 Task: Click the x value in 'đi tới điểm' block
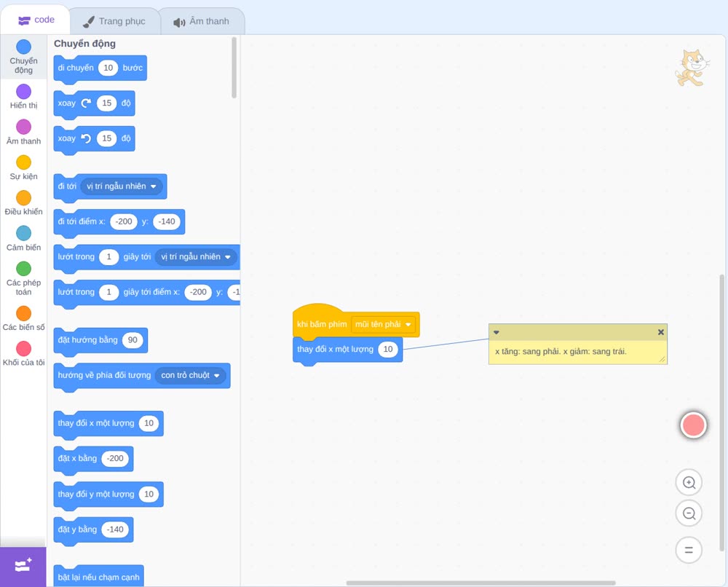click(124, 221)
